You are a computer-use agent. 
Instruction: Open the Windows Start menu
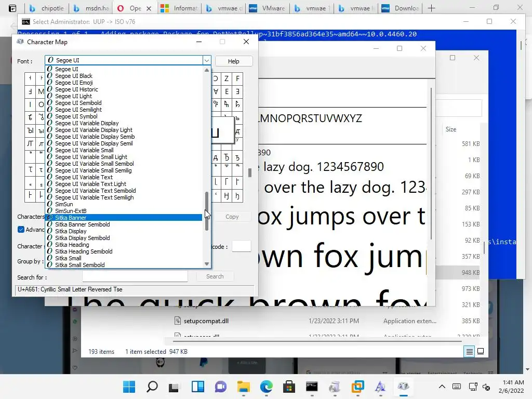pos(129,387)
